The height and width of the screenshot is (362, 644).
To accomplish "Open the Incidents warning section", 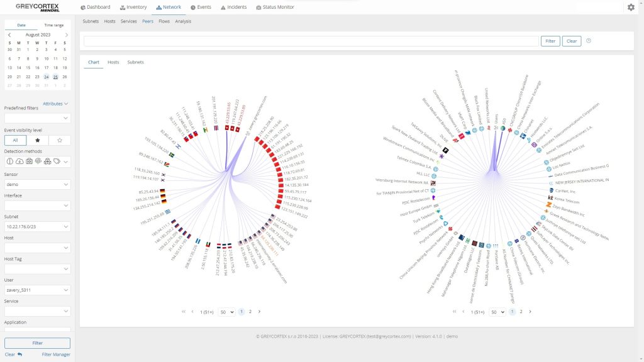I will [x=233, y=8].
